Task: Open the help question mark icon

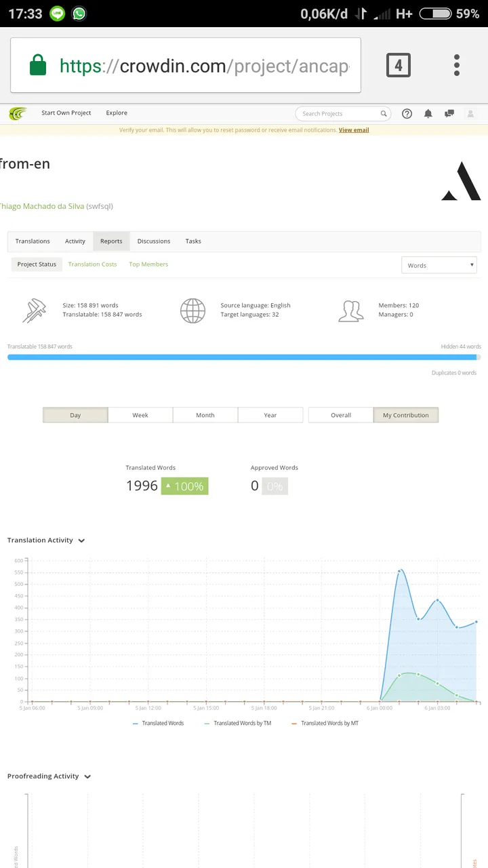Action: (x=407, y=113)
